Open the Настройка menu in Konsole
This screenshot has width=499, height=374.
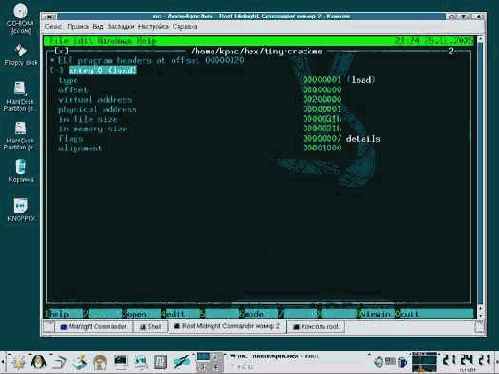tap(153, 27)
